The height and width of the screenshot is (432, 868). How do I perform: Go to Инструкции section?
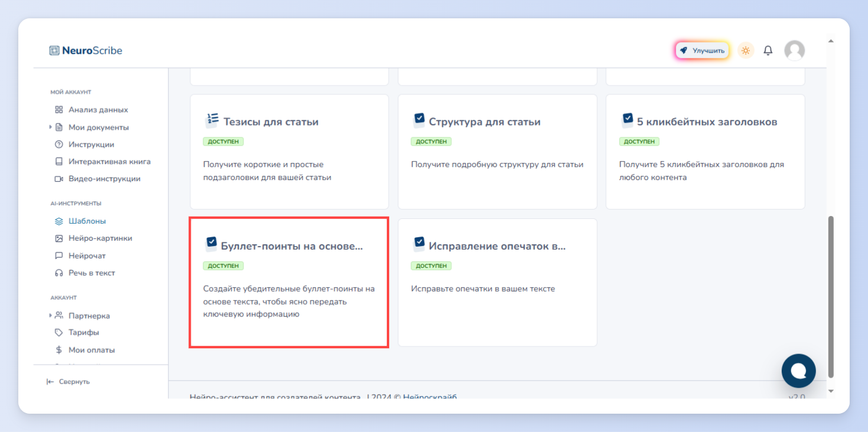click(x=92, y=145)
